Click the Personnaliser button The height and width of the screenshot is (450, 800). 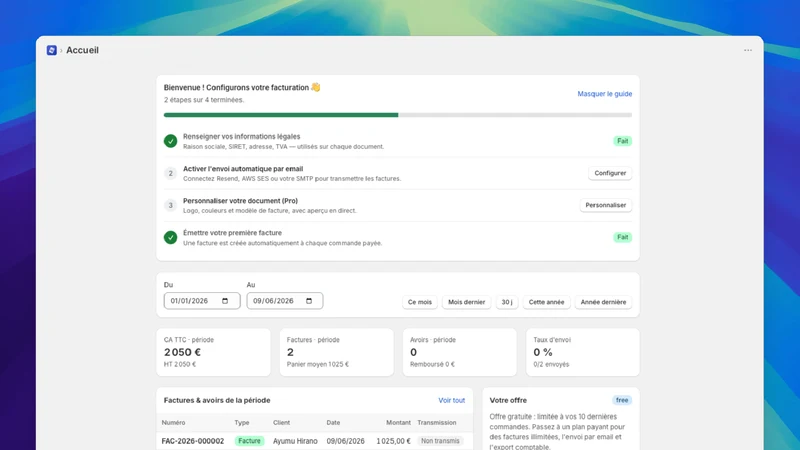click(x=606, y=205)
